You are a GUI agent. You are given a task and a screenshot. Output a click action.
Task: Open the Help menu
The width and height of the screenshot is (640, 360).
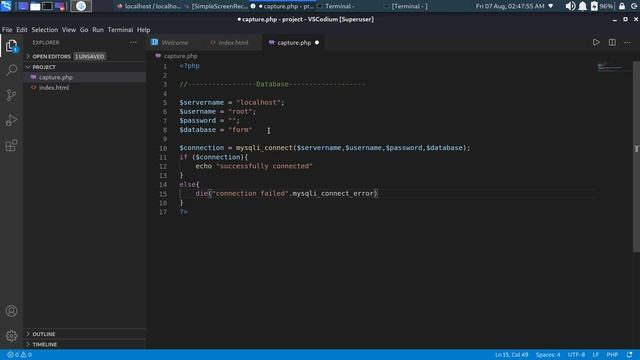coord(143,30)
